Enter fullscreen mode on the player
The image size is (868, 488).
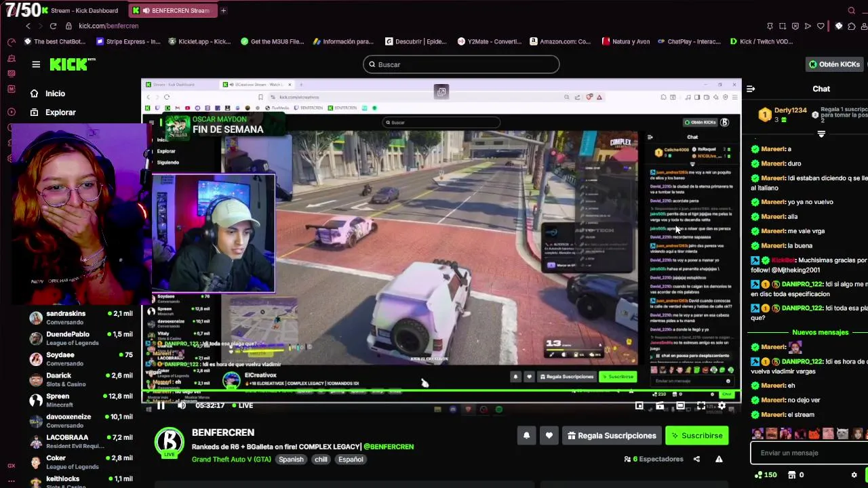pyautogui.click(x=701, y=405)
